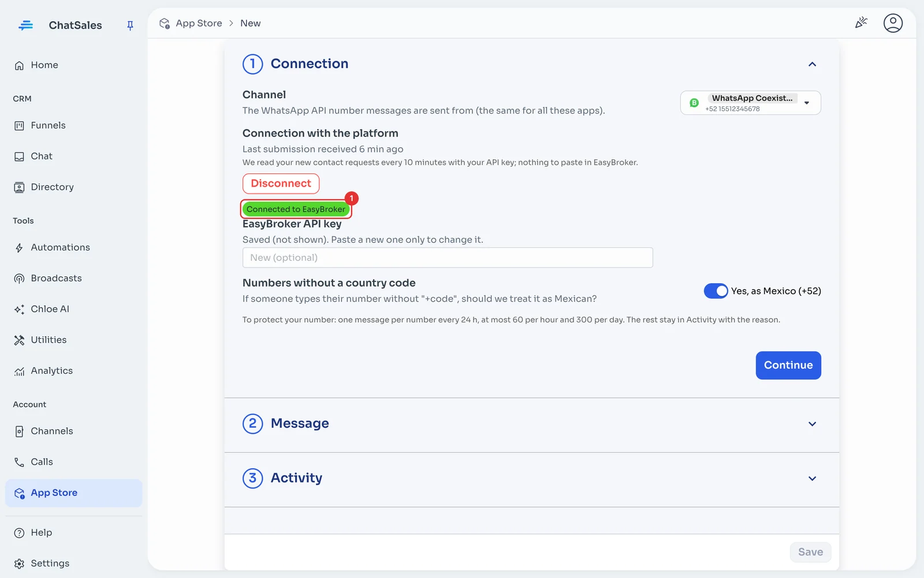Click the Chloe AI sparkle icon
924x578 pixels.
point(19,309)
